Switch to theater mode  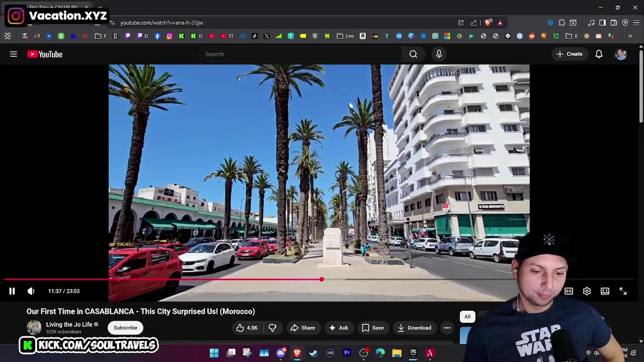click(605, 291)
